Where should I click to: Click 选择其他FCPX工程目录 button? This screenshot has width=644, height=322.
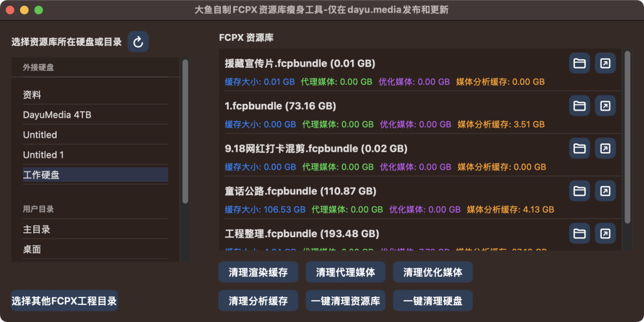pos(64,301)
